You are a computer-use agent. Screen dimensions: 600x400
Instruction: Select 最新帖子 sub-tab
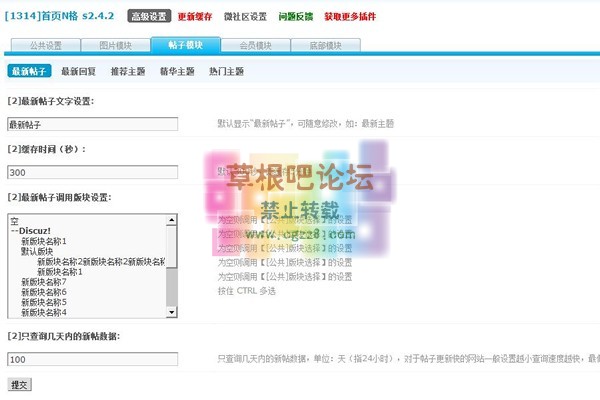(x=29, y=71)
